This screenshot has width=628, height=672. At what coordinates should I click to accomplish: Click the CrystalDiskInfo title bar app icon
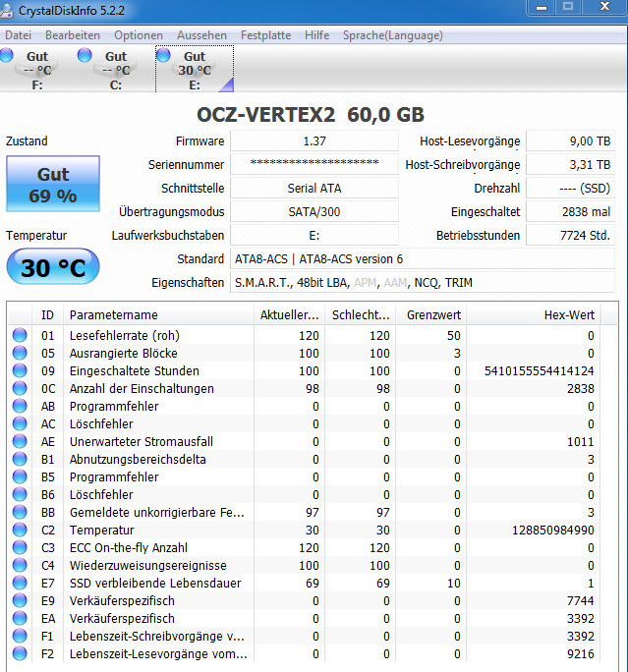pyautogui.click(x=6, y=10)
